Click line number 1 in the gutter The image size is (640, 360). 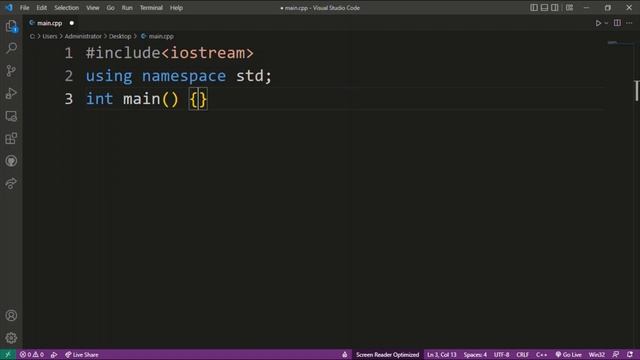[x=69, y=53]
